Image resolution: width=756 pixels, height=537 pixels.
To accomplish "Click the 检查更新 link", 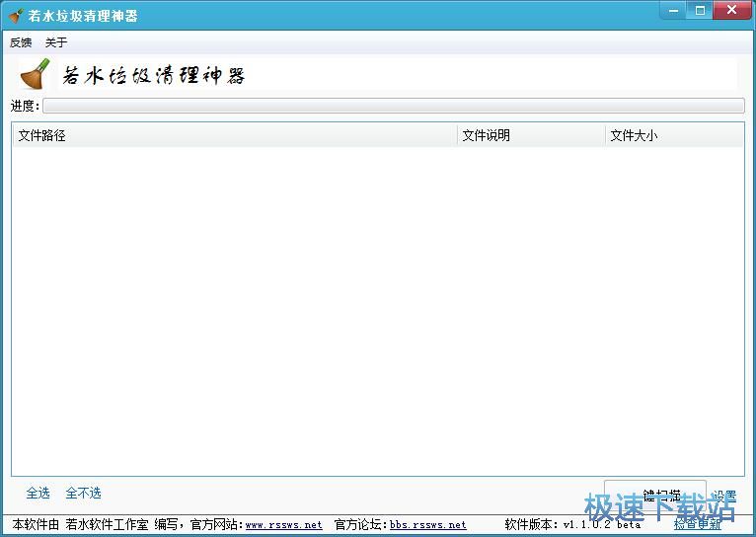I will pyautogui.click(x=698, y=524).
